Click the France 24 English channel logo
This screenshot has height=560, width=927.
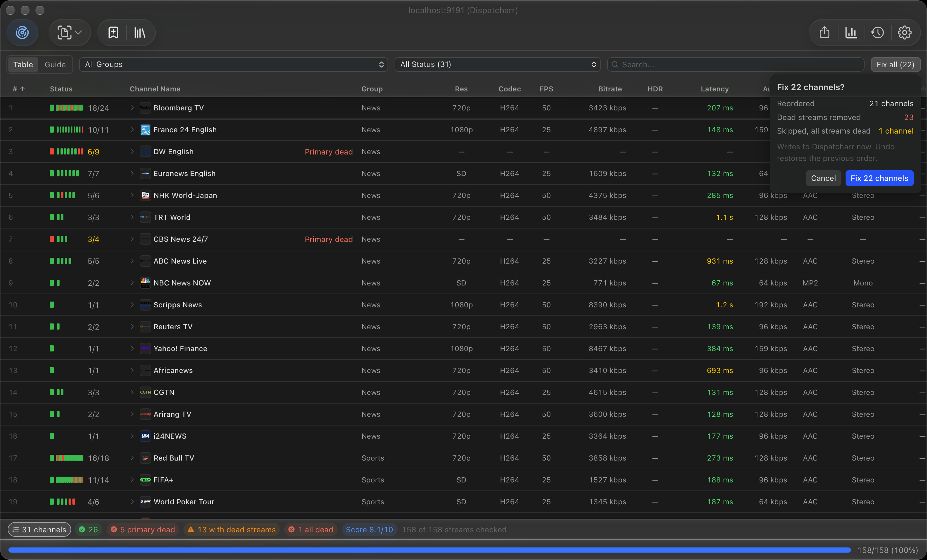(145, 130)
